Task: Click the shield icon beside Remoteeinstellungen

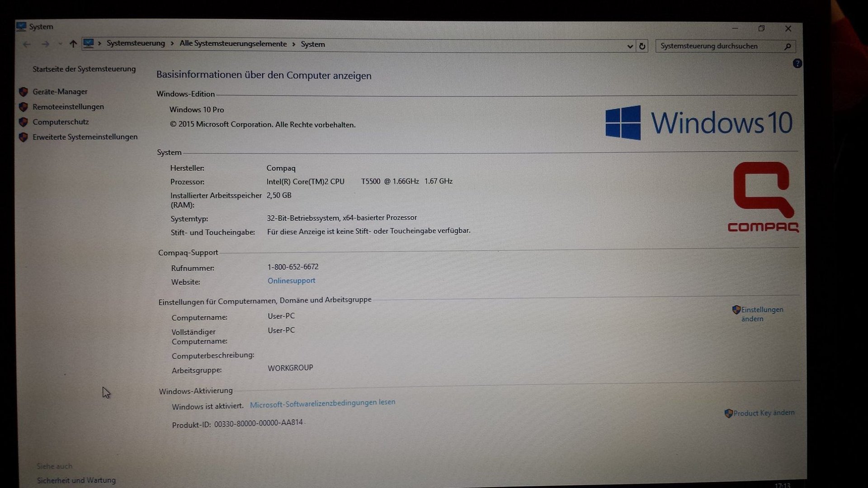Action: click(24, 107)
